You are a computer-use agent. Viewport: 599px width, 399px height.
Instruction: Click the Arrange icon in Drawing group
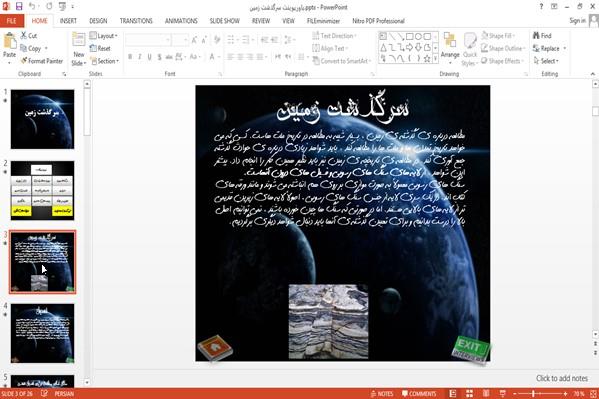click(x=450, y=45)
